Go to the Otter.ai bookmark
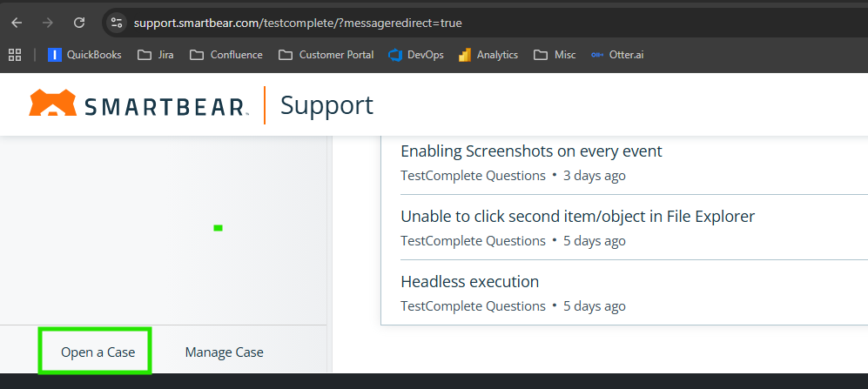This screenshot has width=868, height=389. (616, 55)
